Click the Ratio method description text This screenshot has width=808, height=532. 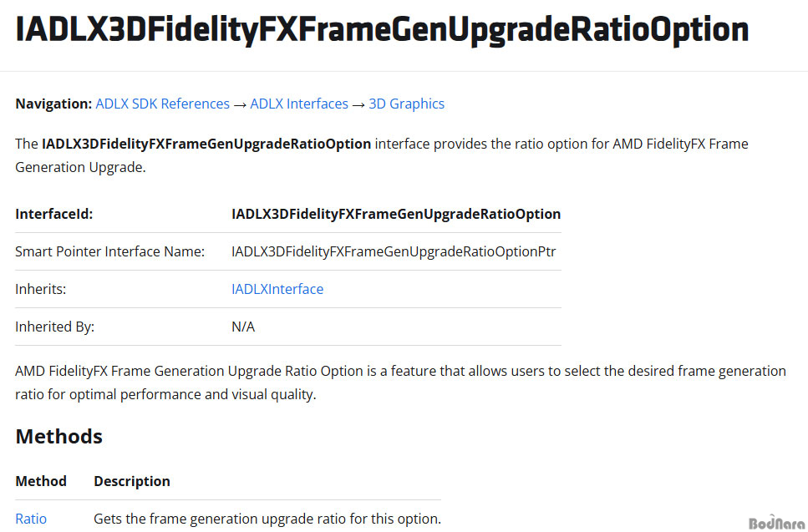point(267,519)
